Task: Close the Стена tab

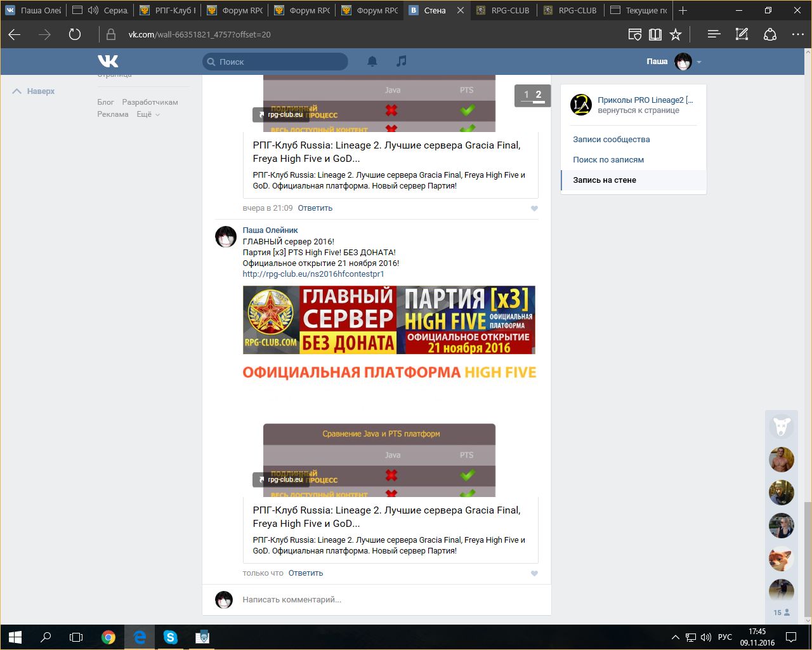Action: [x=461, y=10]
